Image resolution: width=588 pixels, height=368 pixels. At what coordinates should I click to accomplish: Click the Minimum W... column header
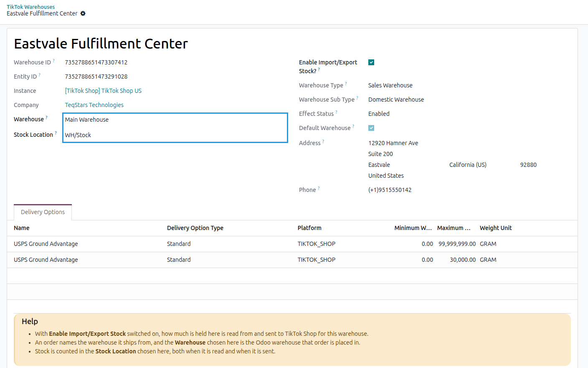[x=413, y=228]
